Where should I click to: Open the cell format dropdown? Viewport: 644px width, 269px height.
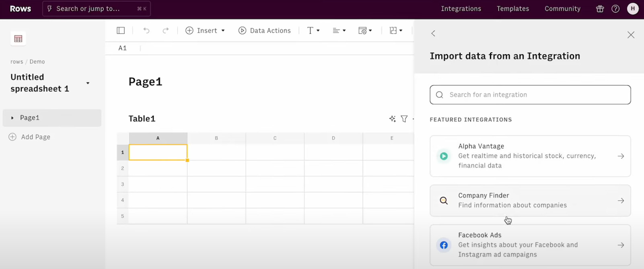[x=365, y=31]
